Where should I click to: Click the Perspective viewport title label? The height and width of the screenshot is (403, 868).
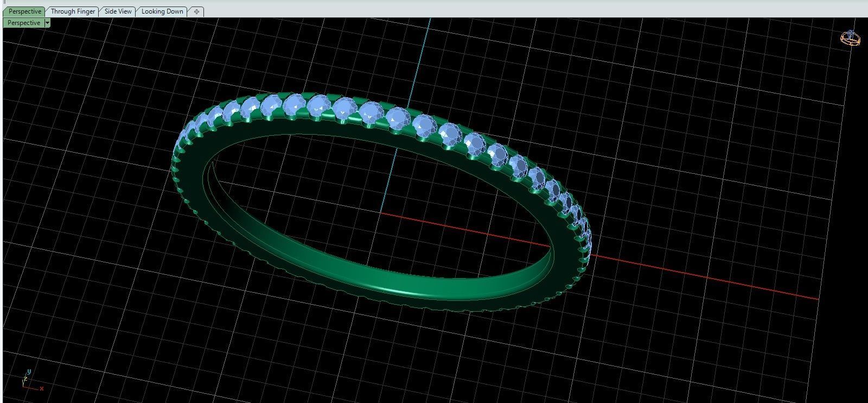click(24, 23)
